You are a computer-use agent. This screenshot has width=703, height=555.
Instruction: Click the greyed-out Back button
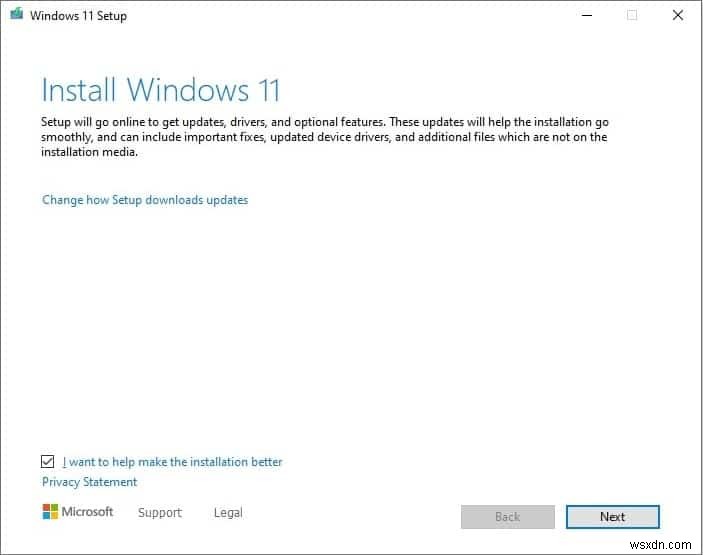click(x=508, y=517)
